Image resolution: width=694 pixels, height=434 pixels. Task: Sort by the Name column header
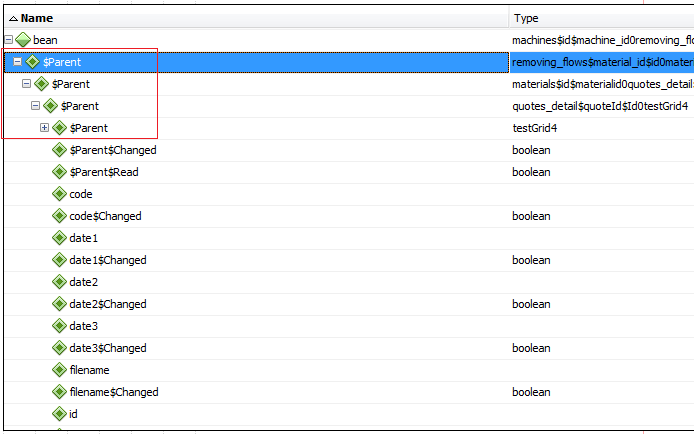tap(36, 18)
